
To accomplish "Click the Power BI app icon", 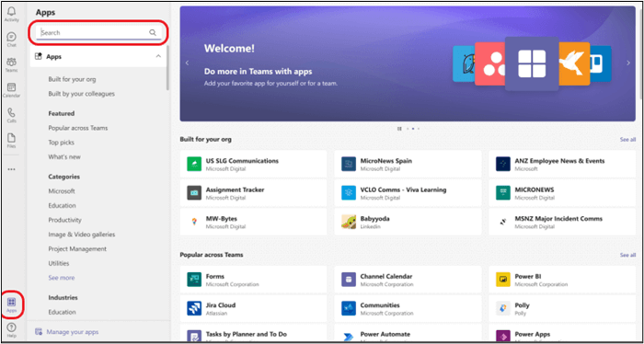I will [502, 280].
